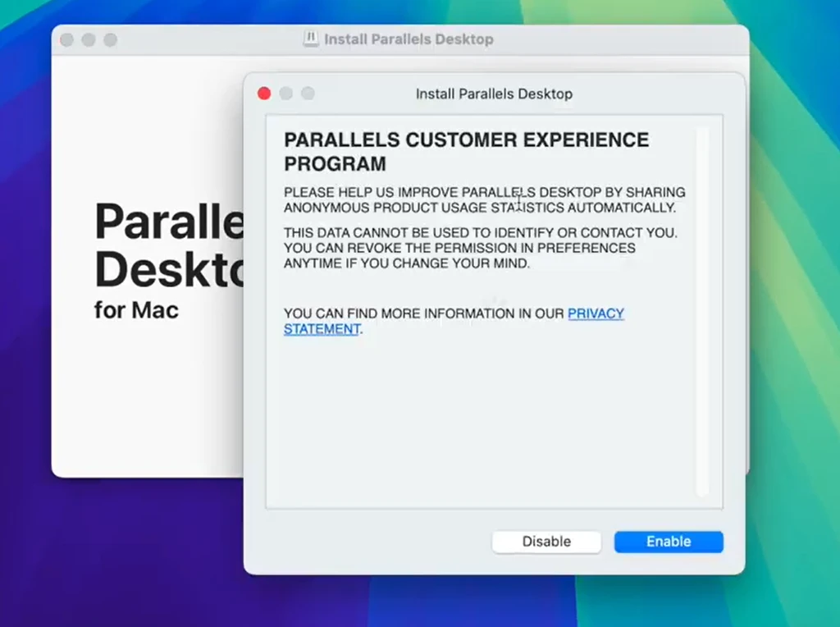
Task: Click the minimize button on the background installer window
Action: pos(89,39)
